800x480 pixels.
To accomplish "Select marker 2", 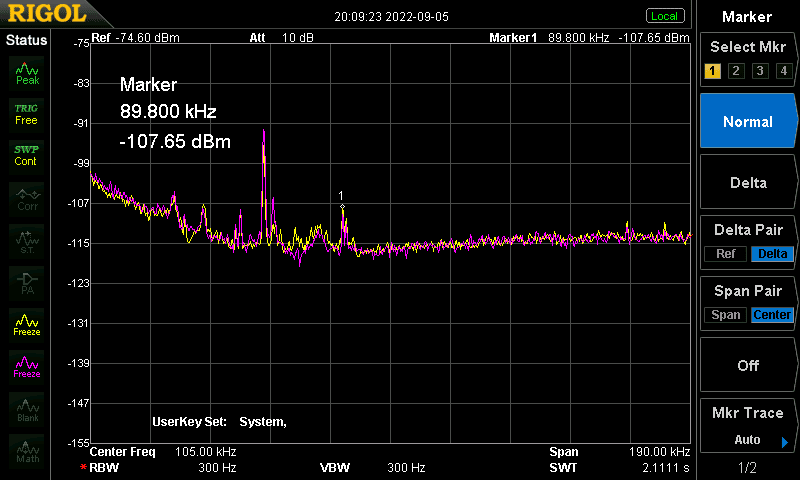I will tap(736, 71).
